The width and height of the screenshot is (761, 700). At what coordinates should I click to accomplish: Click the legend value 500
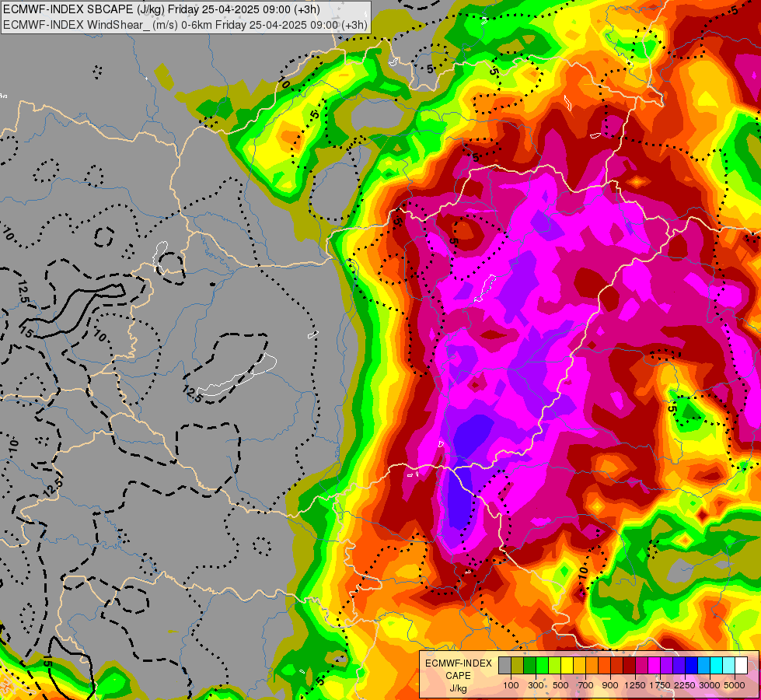[560, 685]
